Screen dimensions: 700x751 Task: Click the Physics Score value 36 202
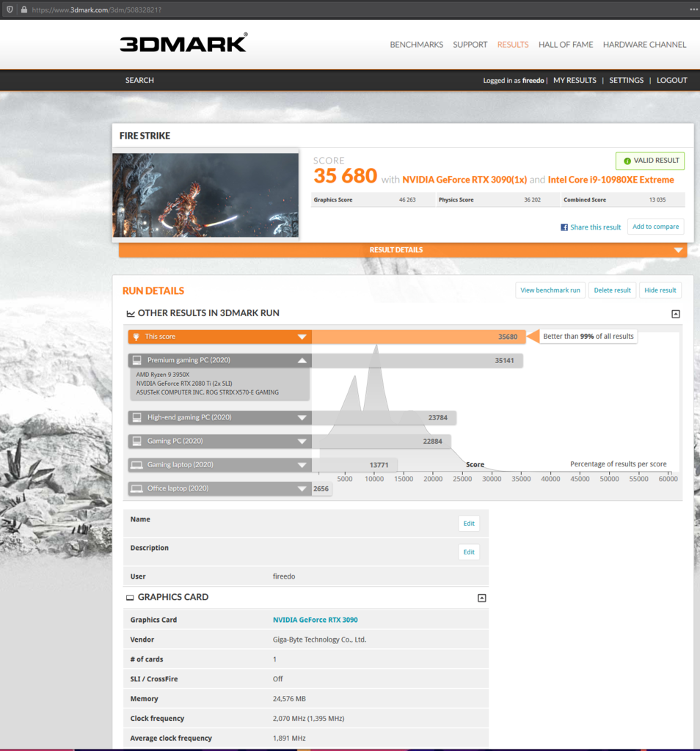532,199
